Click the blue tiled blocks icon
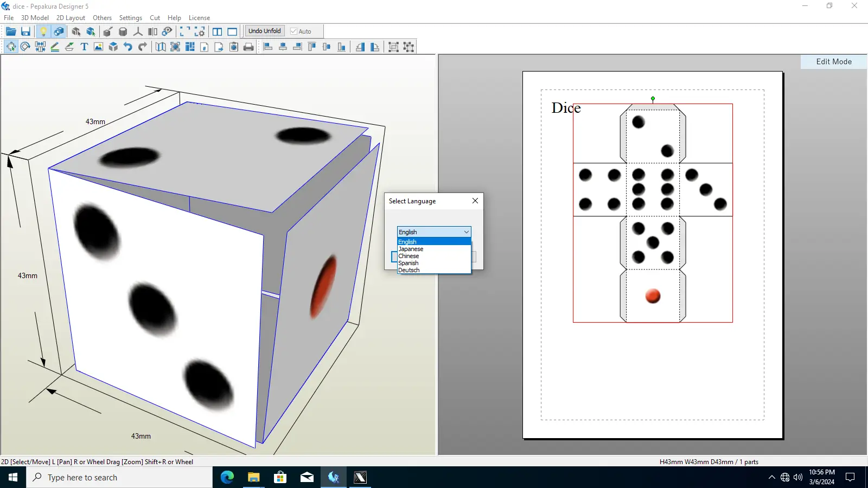Screen dimensions: 868x488 coord(190,47)
